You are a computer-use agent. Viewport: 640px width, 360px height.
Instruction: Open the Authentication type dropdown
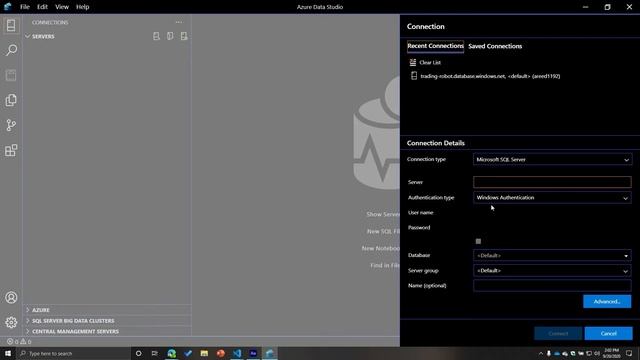(552, 198)
